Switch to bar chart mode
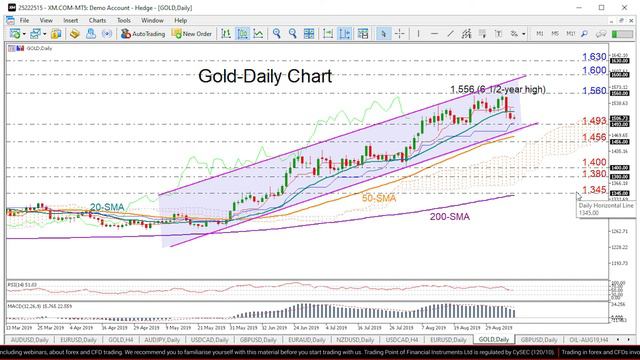The width and height of the screenshot is (640, 360). 226,34
